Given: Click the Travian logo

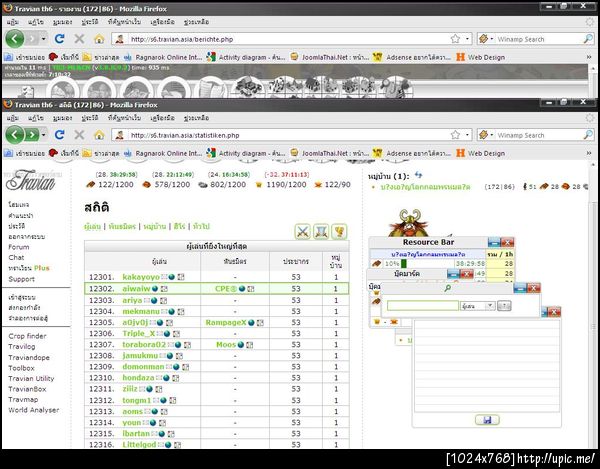Looking at the screenshot, I should 31,180.
